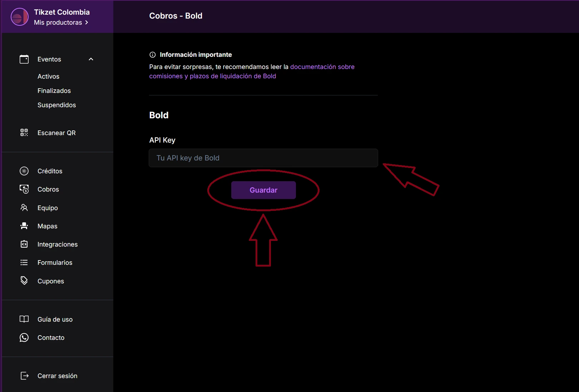Viewport: 579px width, 392px height.
Task: Collapse the Eventos section chevron
Action: (91, 59)
